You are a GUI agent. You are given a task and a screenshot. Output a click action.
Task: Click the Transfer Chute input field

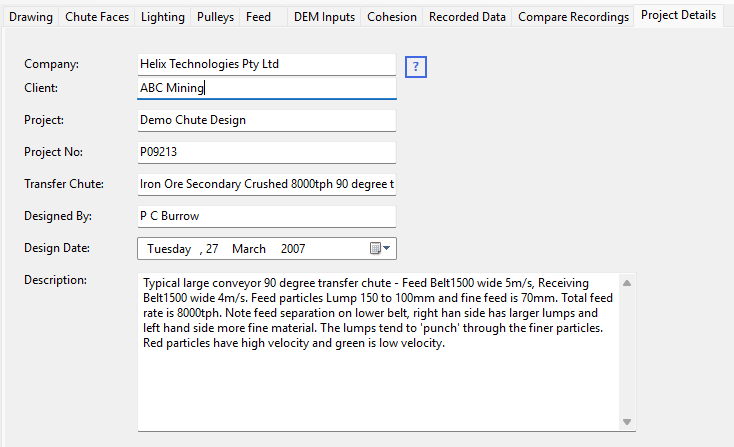(x=267, y=184)
